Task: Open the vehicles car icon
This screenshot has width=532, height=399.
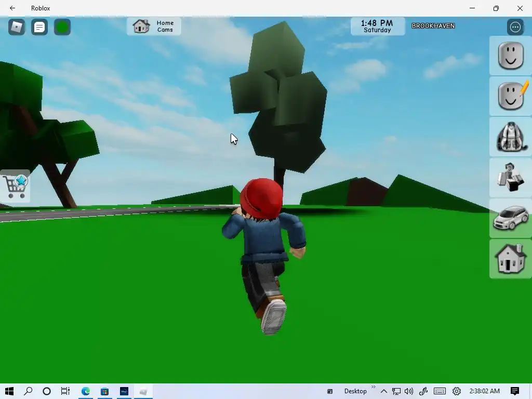Action: point(511,218)
